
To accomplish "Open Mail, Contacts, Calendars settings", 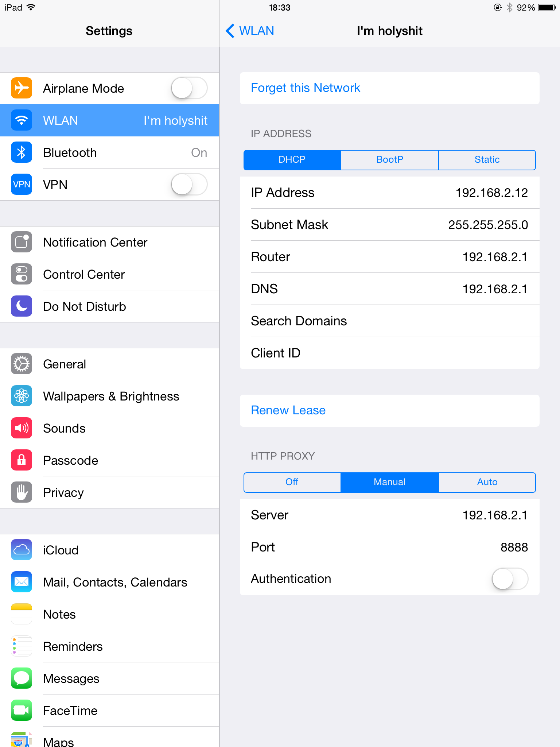I will click(x=109, y=582).
